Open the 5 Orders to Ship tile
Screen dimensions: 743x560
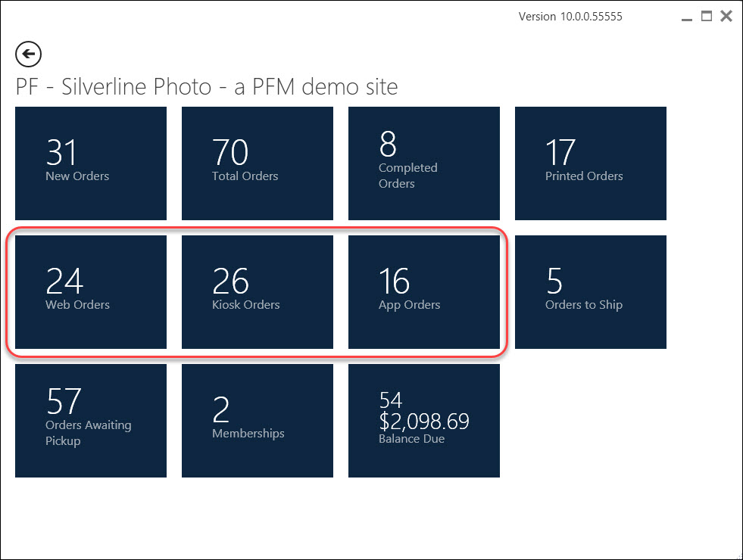(x=591, y=292)
